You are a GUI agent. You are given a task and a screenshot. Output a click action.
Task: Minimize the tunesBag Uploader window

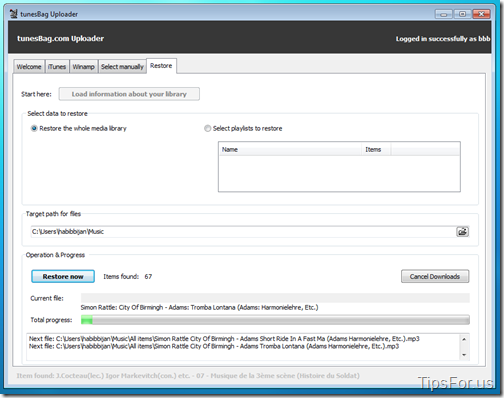pyautogui.click(x=444, y=14)
